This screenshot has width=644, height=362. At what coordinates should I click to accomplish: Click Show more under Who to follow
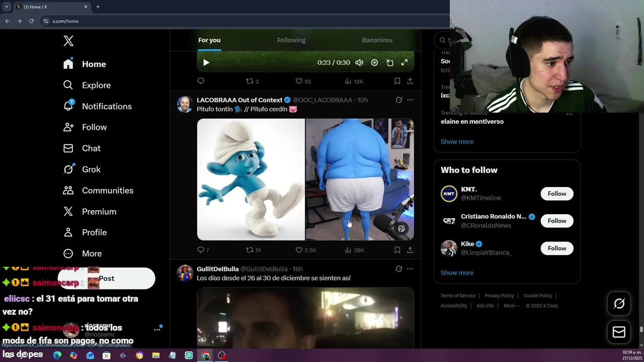[457, 273]
